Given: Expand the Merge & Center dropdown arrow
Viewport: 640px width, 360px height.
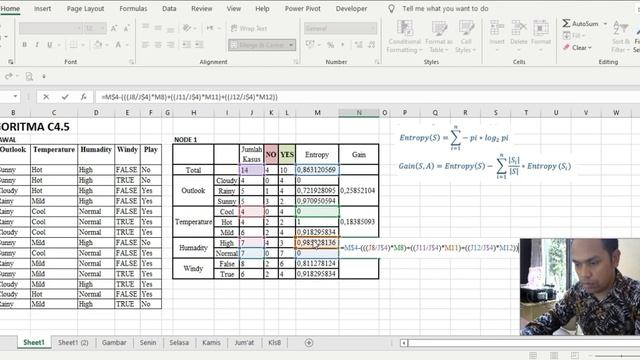Looking at the screenshot, I should tap(291, 45).
